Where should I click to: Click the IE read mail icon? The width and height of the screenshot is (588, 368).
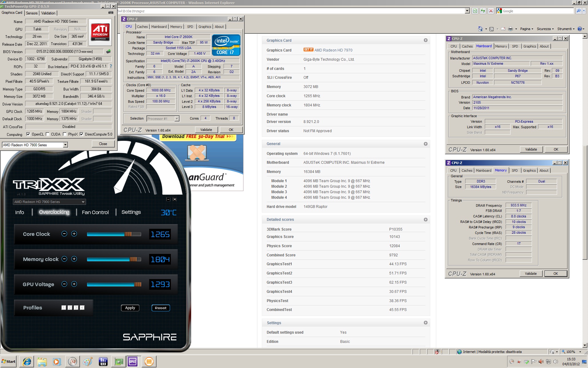click(x=503, y=29)
